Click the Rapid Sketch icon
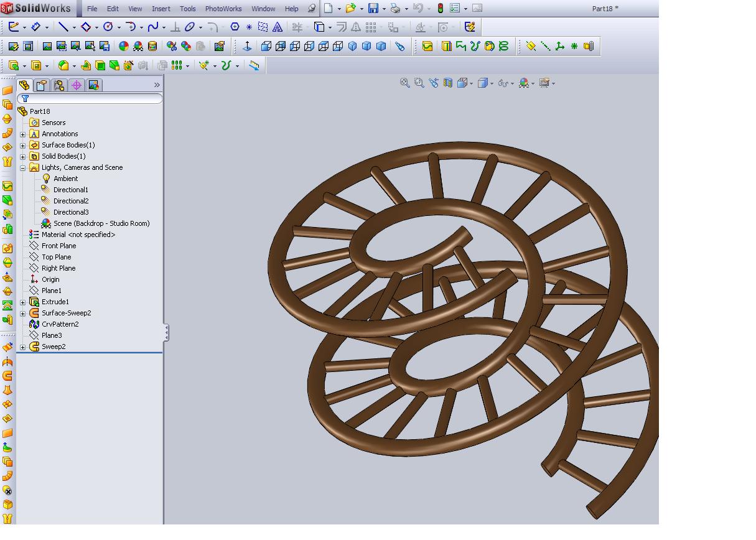The width and height of the screenshot is (756, 540). coord(470,27)
